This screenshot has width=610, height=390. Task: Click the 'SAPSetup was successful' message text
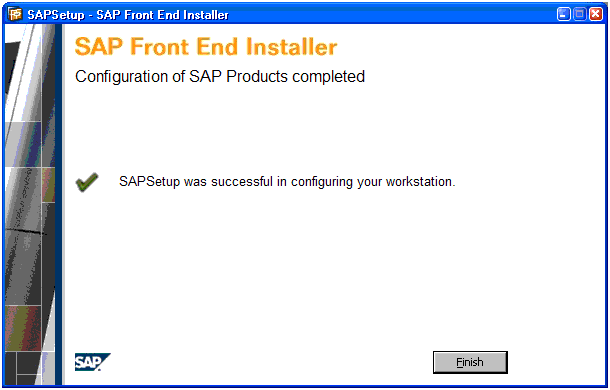287,182
